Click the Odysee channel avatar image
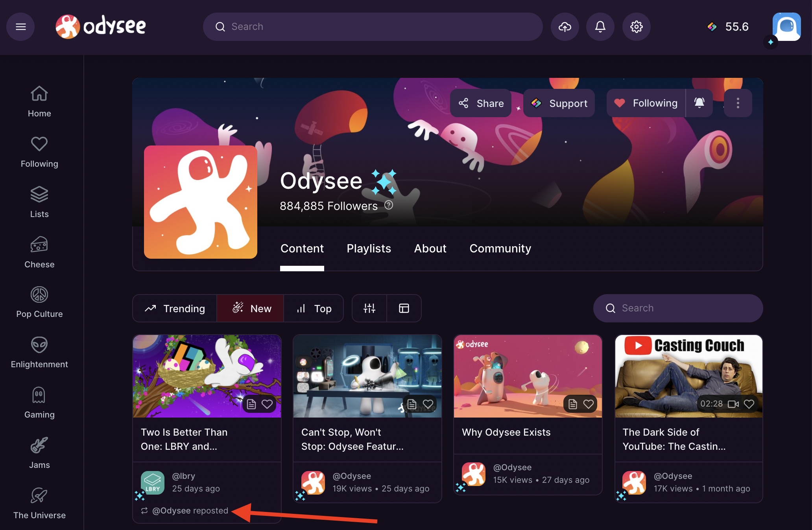 click(x=201, y=202)
